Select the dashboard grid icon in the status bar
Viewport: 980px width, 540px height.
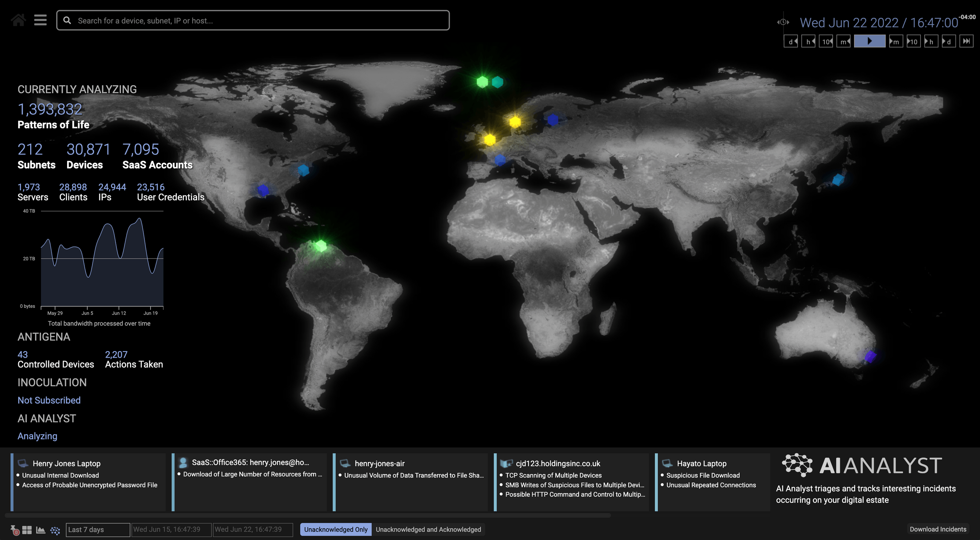point(28,529)
